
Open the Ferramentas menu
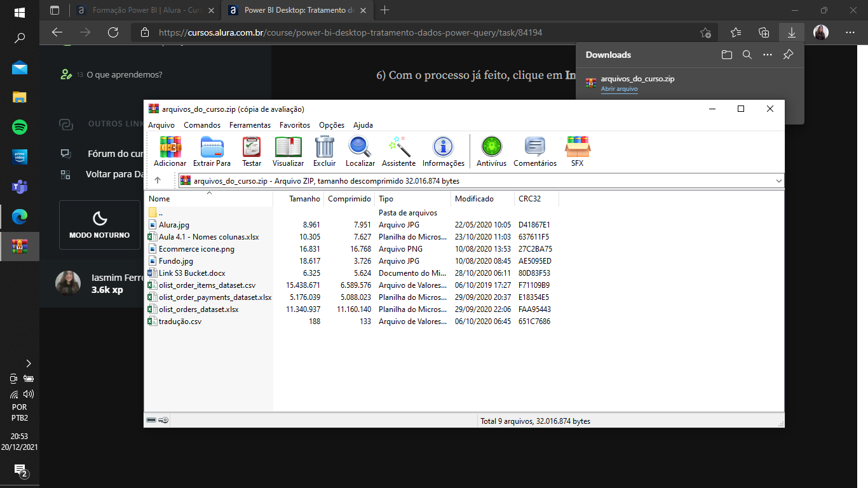250,125
